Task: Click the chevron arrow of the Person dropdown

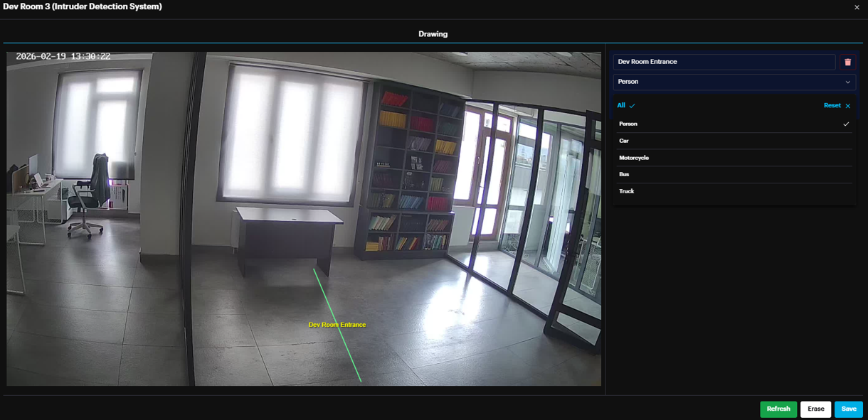Action: coord(847,82)
